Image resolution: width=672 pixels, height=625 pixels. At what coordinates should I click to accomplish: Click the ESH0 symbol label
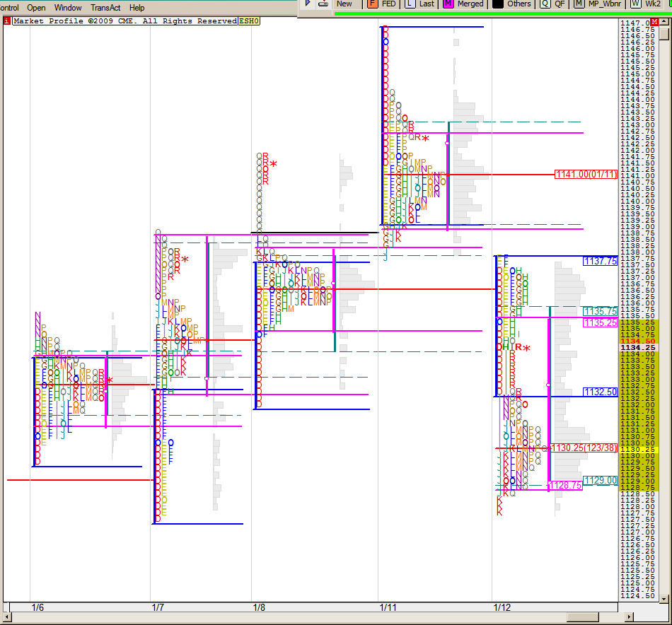pos(249,21)
